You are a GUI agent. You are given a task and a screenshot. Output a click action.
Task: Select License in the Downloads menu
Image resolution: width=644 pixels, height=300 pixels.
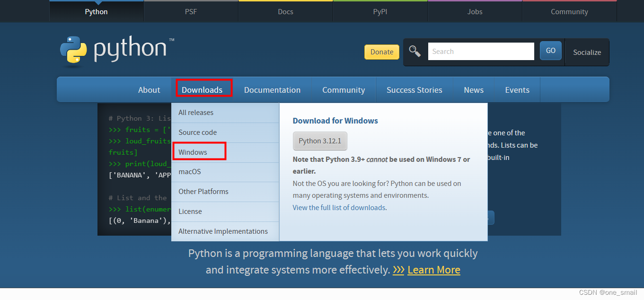click(225, 212)
